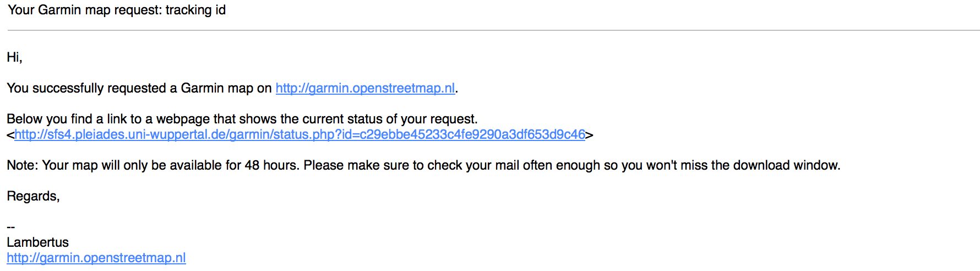Follow the garmin.openstreetmap.nl link under Lambertus

click(x=96, y=258)
